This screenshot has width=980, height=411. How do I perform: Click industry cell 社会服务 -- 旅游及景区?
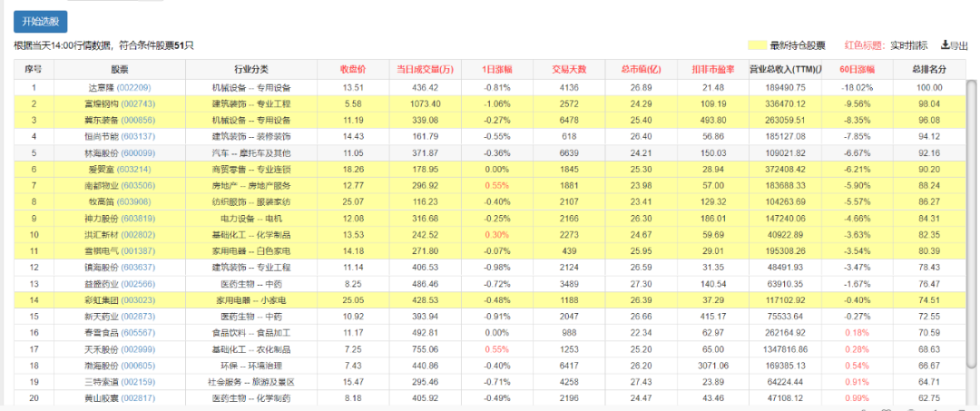pyautogui.click(x=252, y=382)
